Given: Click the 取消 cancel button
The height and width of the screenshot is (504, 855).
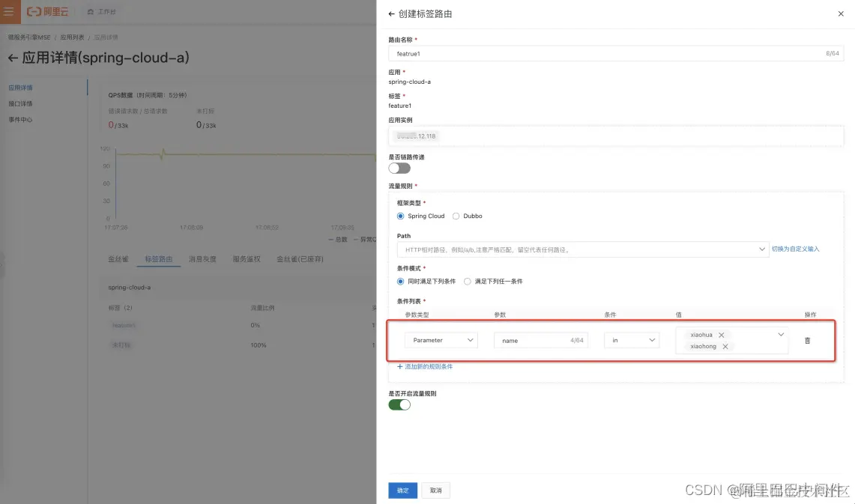Looking at the screenshot, I should [435, 491].
